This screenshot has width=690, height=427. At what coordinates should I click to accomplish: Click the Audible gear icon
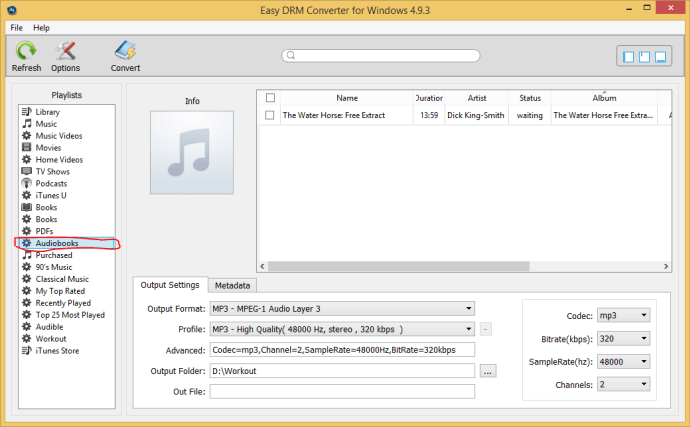[27, 327]
